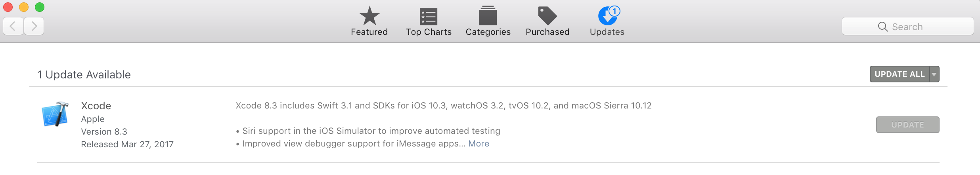Open the Featured star tab
This screenshot has height=175, width=980.
click(x=369, y=17)
